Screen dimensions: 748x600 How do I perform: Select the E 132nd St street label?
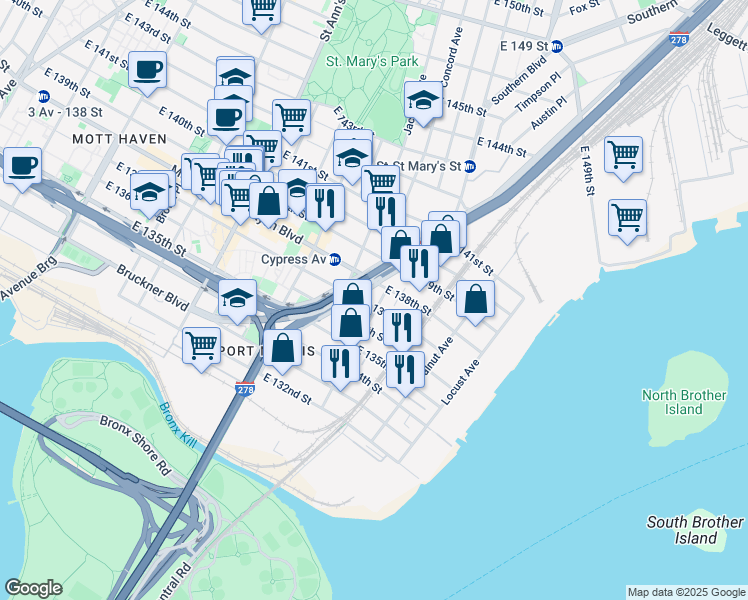tap(287, 389)
